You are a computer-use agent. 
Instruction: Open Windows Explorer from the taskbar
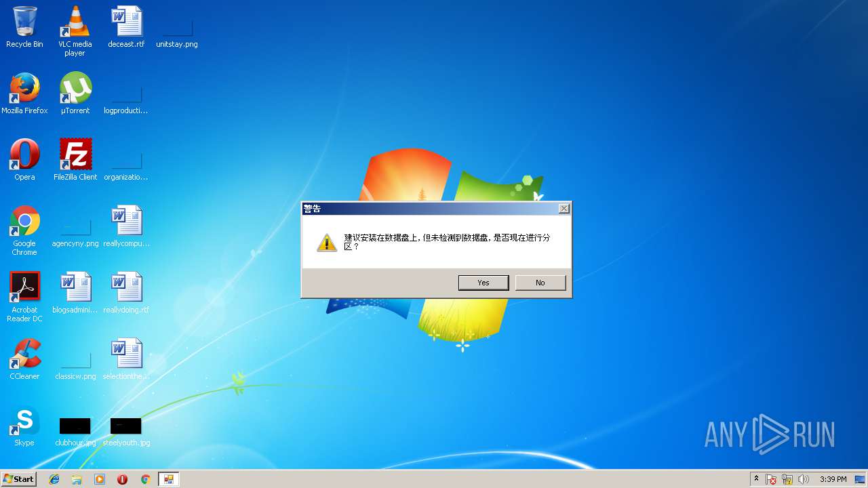coord(77,479)
